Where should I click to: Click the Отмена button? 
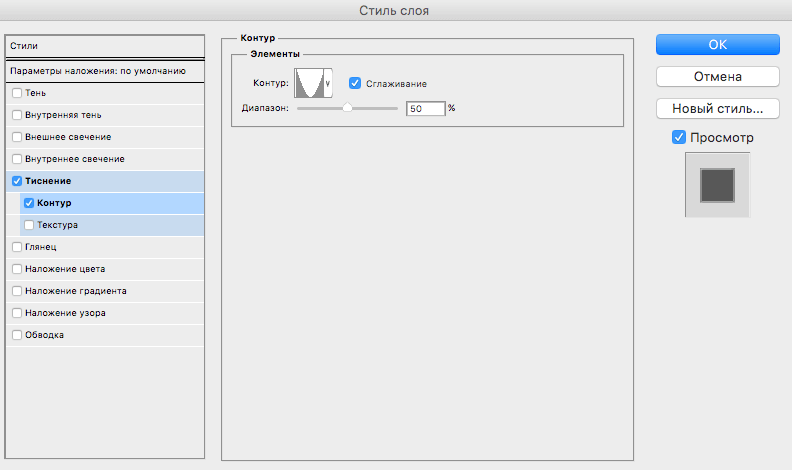tap(717, 76)
